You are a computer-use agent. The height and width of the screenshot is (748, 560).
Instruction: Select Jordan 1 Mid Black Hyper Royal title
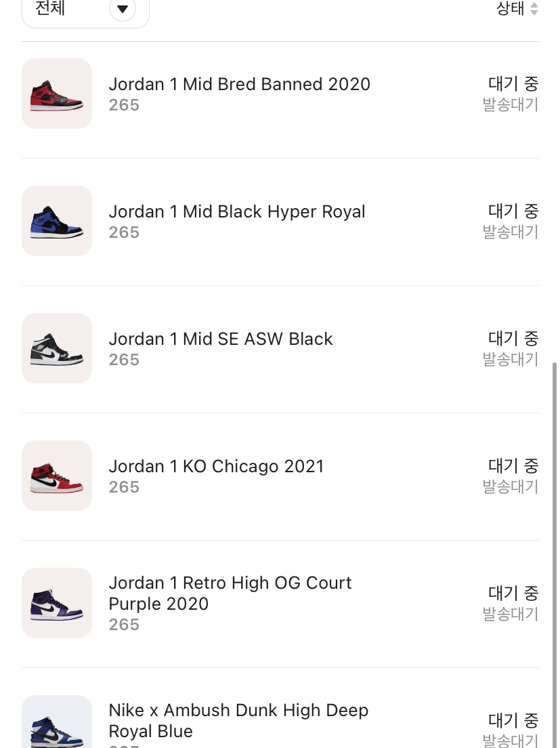tap(237, 212)
